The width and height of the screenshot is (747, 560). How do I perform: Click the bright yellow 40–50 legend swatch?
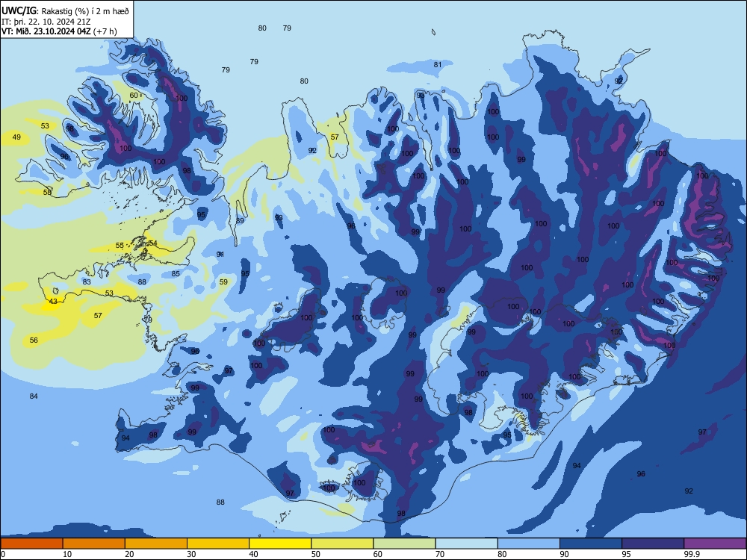click(280, 544)
